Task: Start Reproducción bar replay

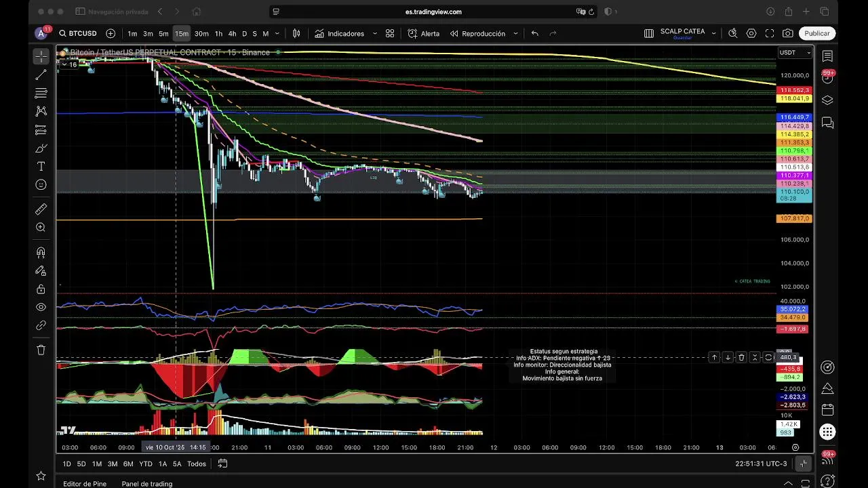Action: [x=477, y=33]
